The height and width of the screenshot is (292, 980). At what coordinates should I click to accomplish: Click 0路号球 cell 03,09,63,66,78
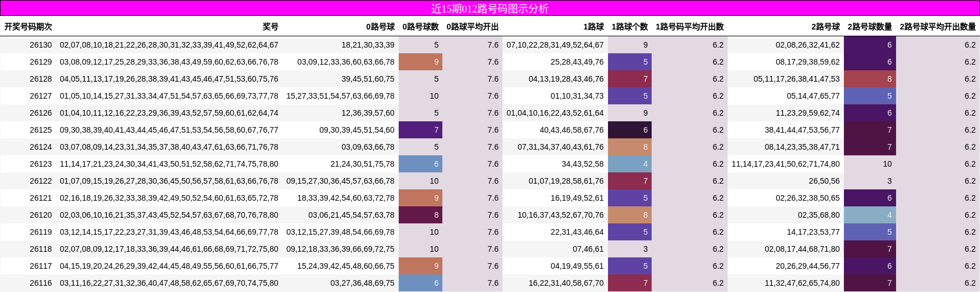coord(368,147)
